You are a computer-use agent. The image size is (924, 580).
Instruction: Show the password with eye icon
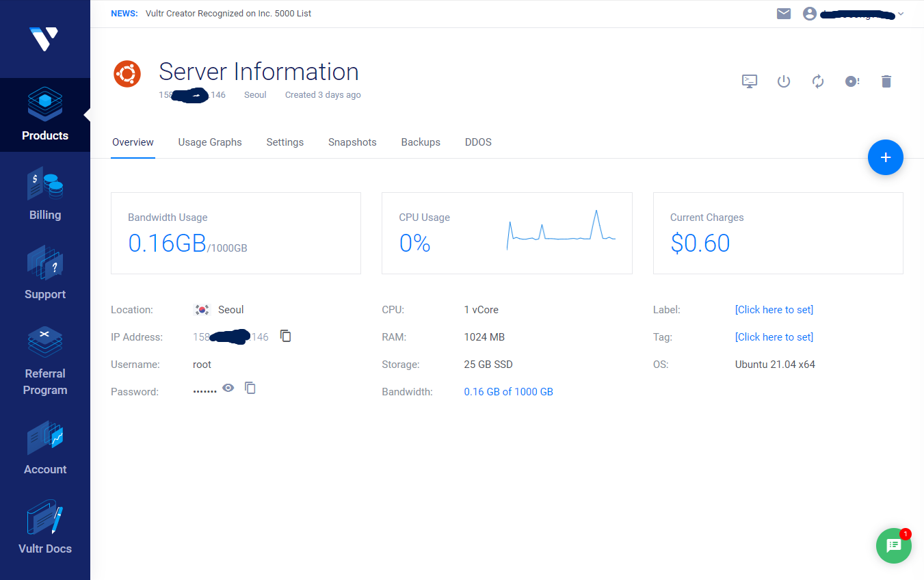click(228, 388)
